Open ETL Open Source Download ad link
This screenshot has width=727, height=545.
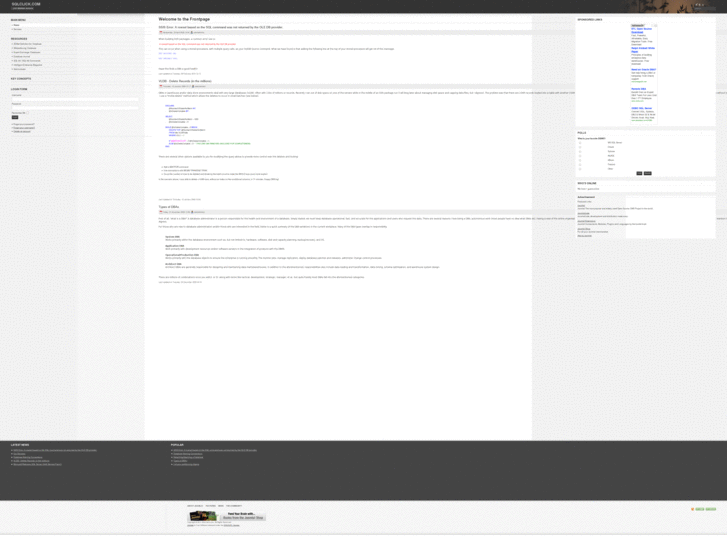tap(641, 30)
